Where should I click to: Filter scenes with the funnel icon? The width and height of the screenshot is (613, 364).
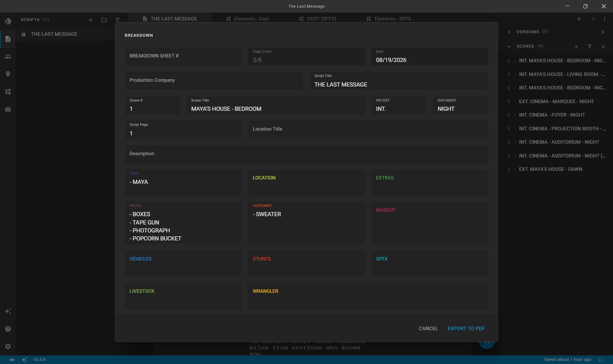[x=590, y=47]
